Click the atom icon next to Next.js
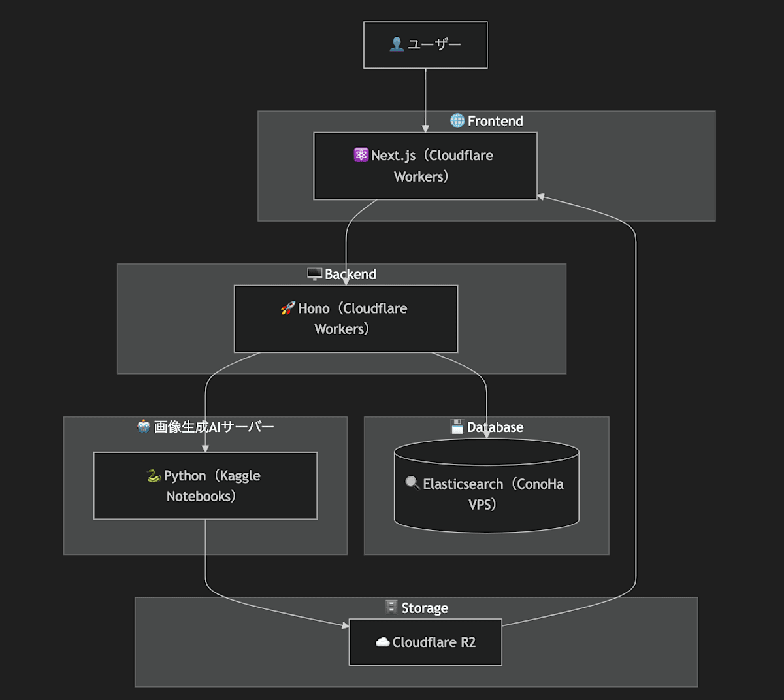This screenshot has width=784, height=700. pyautogui.click(x=361, y=155)
